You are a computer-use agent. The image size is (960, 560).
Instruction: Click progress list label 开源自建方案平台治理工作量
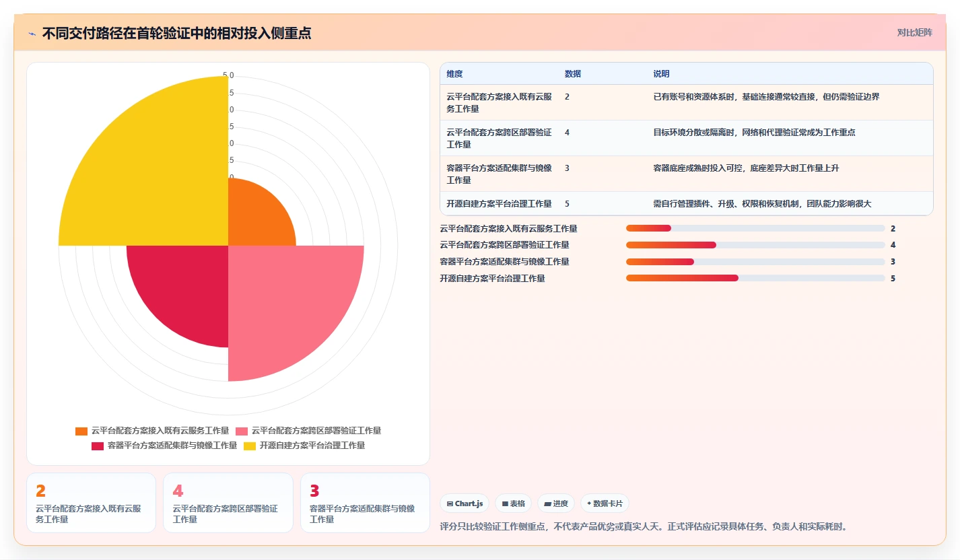(492, 278)
